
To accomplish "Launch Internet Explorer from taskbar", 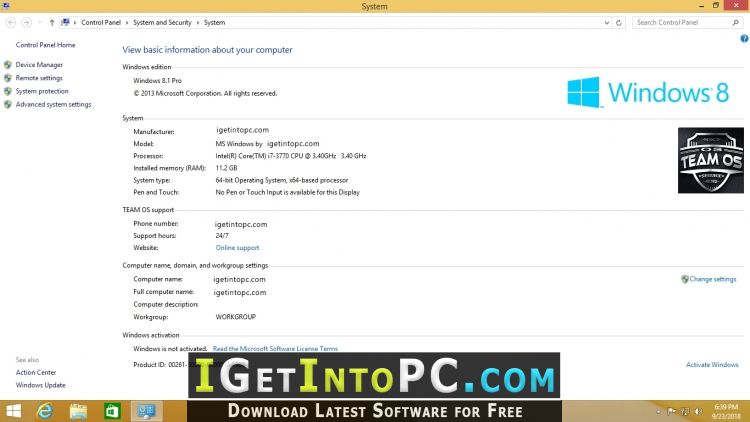I will (x=45, y=411).
